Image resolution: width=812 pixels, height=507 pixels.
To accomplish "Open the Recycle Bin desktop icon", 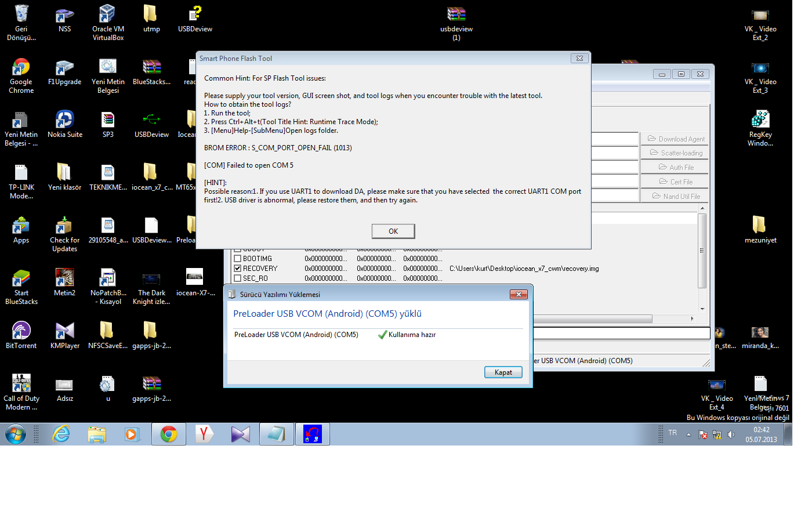I will (x=21, y=23).
